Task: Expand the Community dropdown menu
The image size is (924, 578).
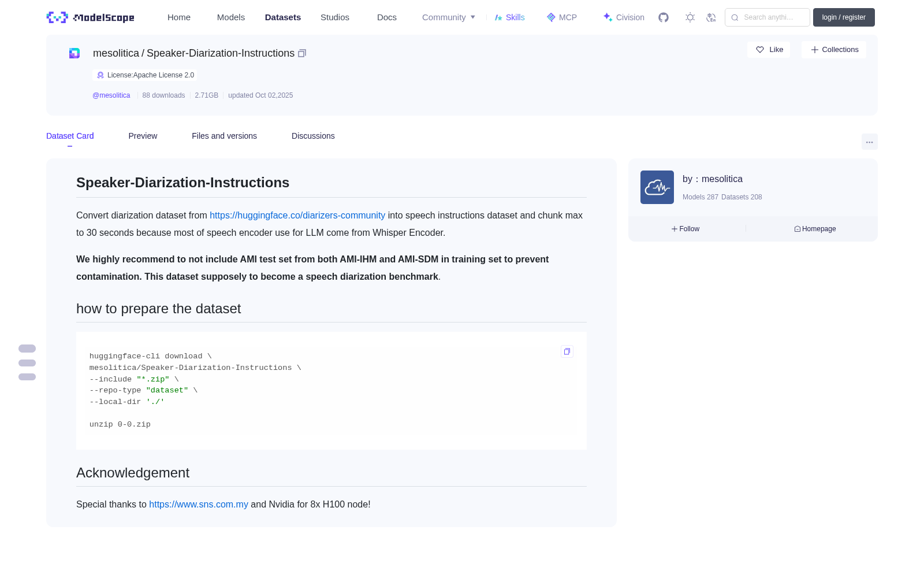Action: [449, 17]
